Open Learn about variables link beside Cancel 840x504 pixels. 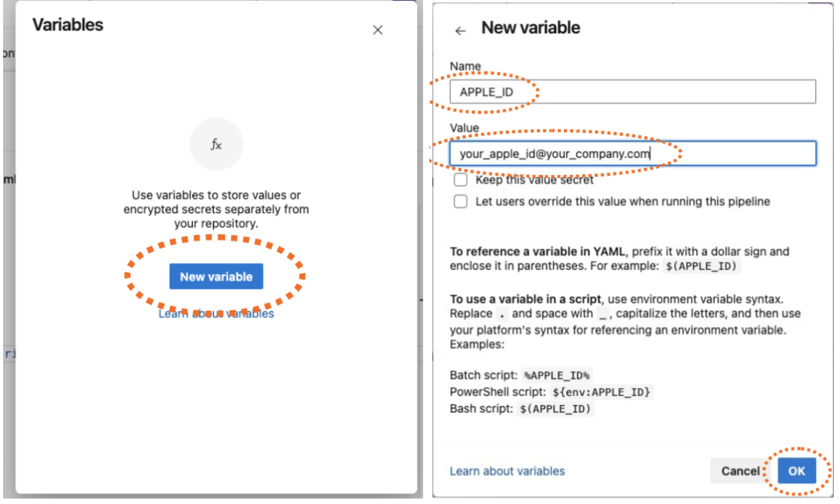507,471
